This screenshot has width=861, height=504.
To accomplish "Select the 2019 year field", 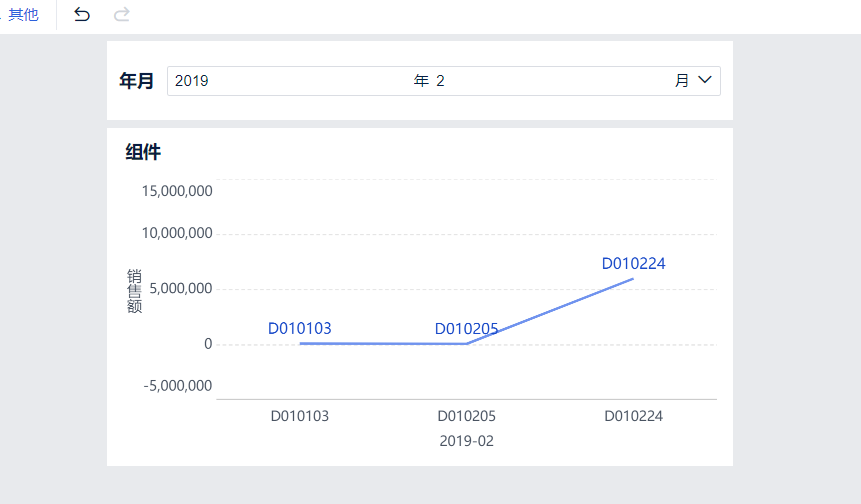I will (x=192, y=81).
